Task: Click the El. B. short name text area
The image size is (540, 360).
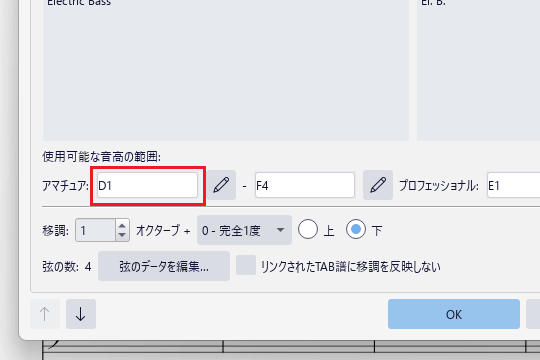Action: coord(478,70)
